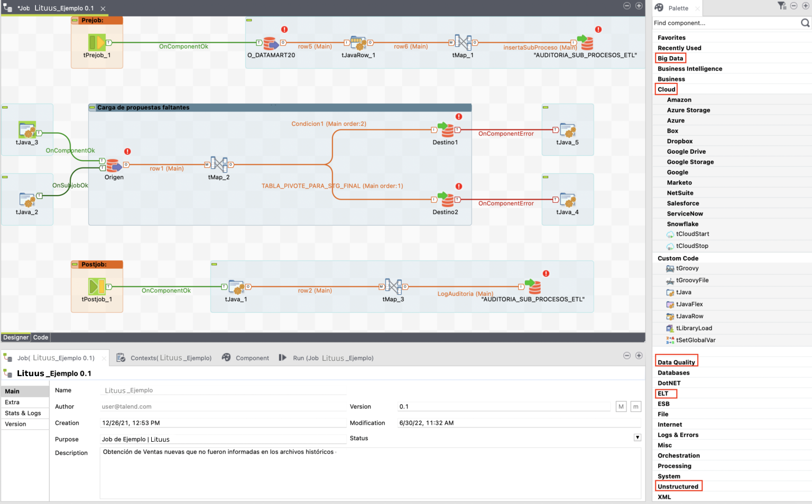Open the Favorites palette category
Image resolution: width=812 pixels, height=504 pixels.
click(x=671, y=38)
